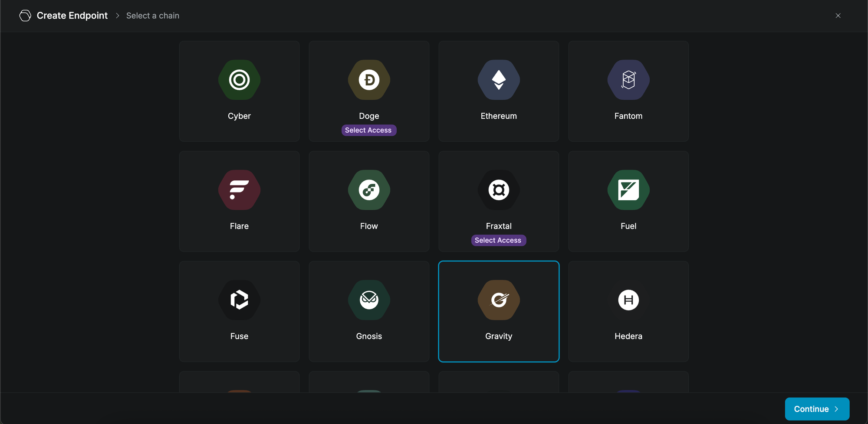Screen dimensions: 868x424
Task: Continue to the next step
Action: 817,409
